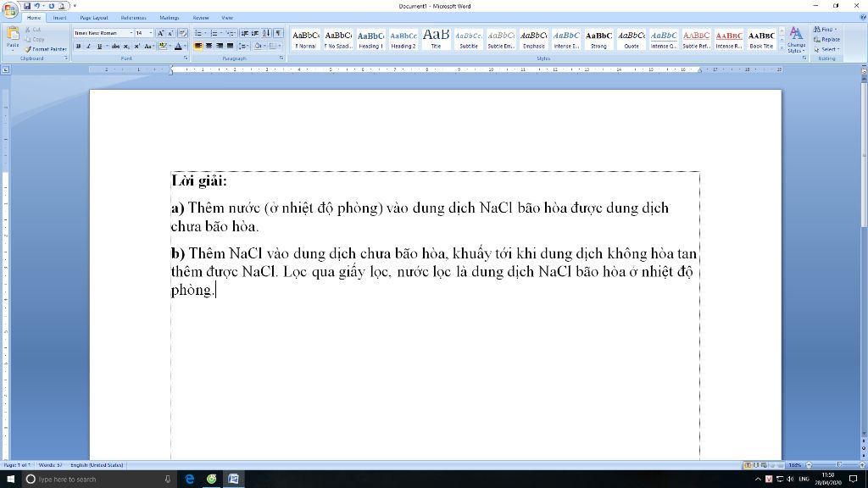Image resolution: width=868 pixels, height=488 pixels.
Task: Click Replace in Editing group
Action: (827, 39)
